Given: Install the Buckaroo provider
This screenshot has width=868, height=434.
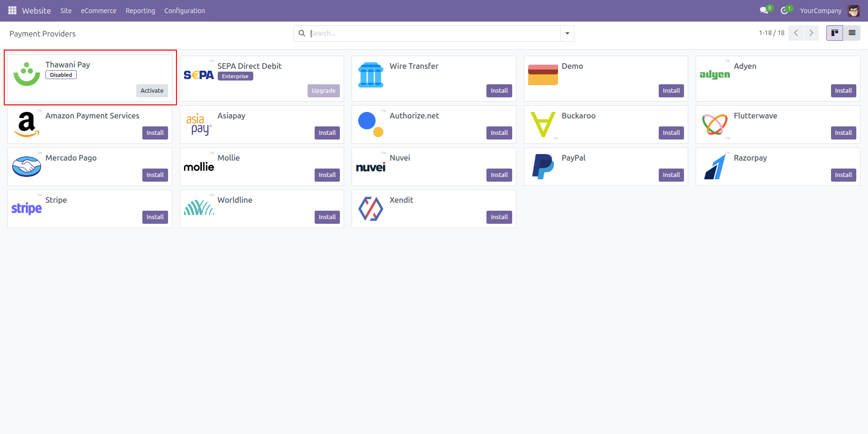Looking at the screenshot, I should (671, 133).
